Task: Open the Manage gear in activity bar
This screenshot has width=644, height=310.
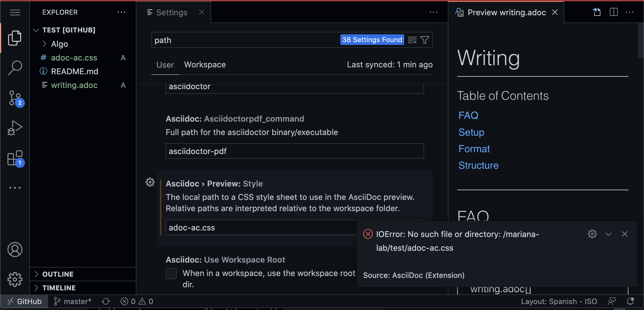Action: click(15, 279)
